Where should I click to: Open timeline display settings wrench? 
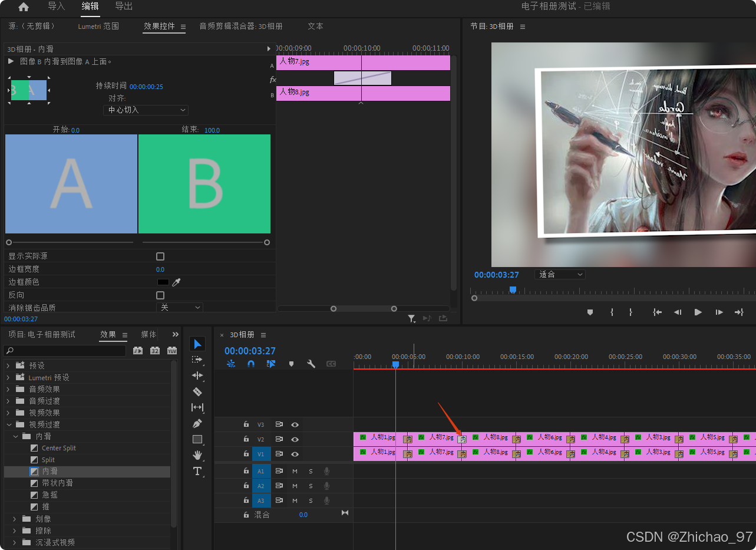(311, 364)
